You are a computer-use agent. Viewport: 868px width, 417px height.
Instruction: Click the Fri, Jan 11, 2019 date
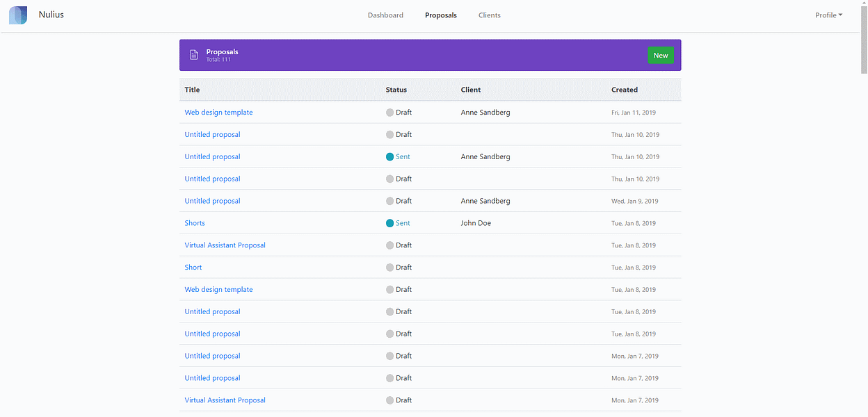(x=634, y=113)
